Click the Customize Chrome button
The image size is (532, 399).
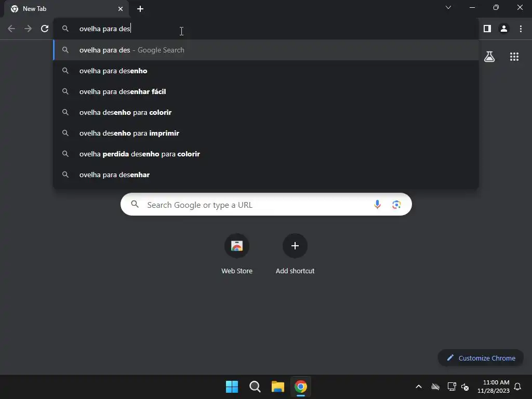coord(481,358)
